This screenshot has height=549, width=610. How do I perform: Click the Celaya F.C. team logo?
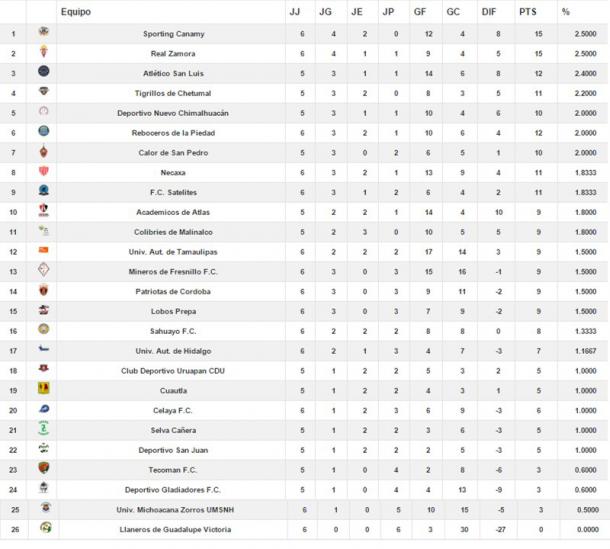(43, 409)
